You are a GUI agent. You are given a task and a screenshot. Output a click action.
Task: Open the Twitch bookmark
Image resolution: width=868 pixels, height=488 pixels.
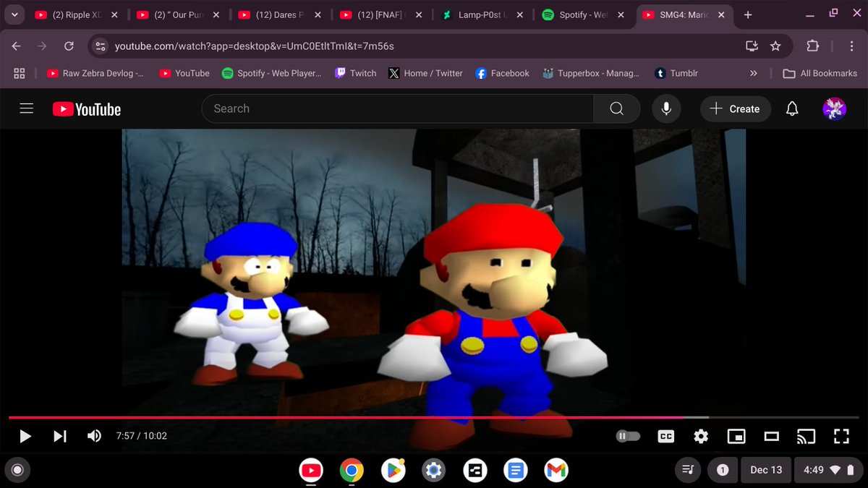[x=355, y=73]
